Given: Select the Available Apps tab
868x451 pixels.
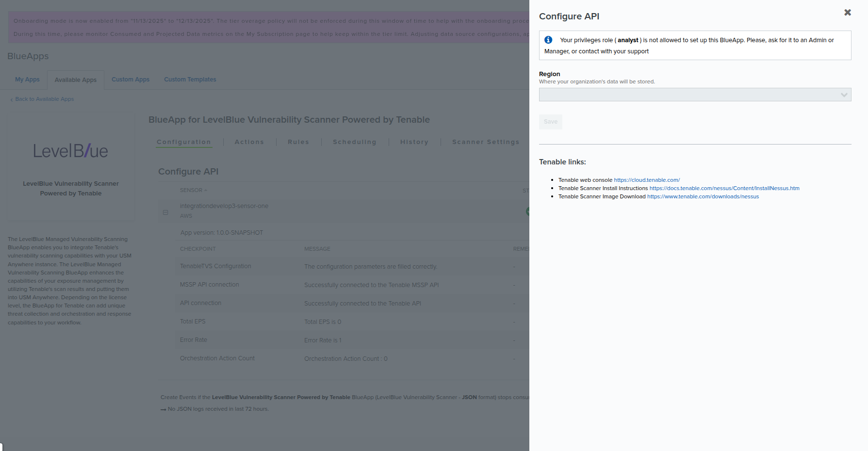Looking at the screenshot, I should click(x=76, y=80).
